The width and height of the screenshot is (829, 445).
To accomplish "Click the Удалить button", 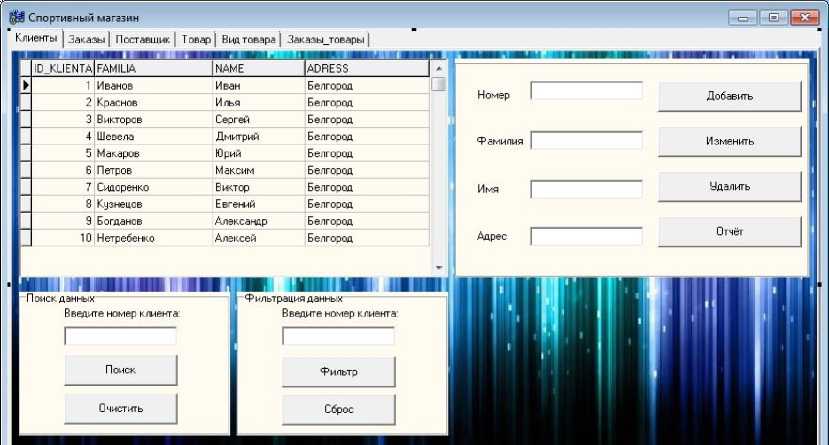I will coord(730,186).
